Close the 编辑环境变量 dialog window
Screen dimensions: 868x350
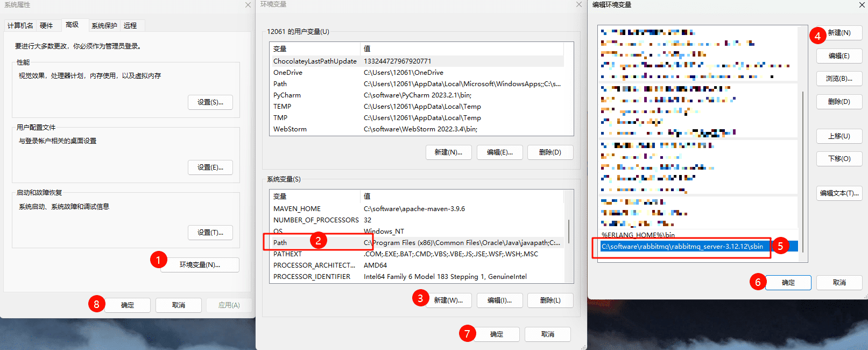pyautogui.click(x=862, y=5)
